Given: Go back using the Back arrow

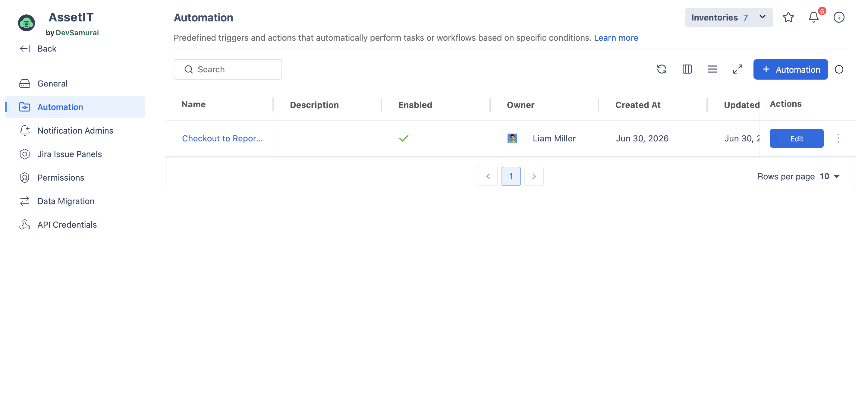Looking at the screenshot, I should click(x=38, y=49).
